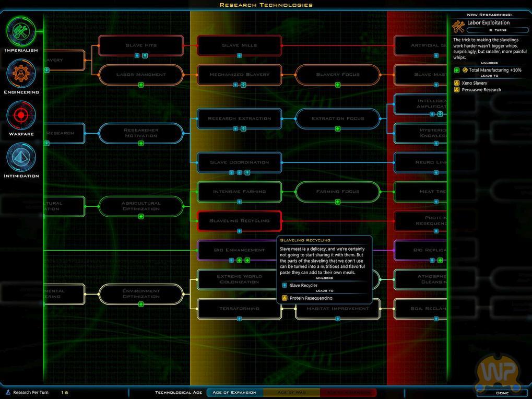This screenshot has height=399, width=532.
Task: Select the Intensive Farming technology node
Action: coord(239,192)
